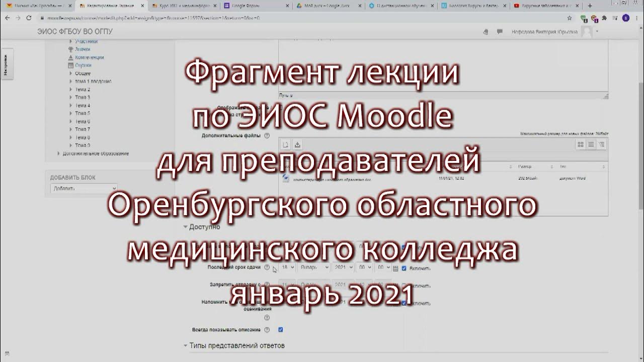Reload the page with the refresh icon
This screenshot has width=644, height=362.
tap(29, 18)
